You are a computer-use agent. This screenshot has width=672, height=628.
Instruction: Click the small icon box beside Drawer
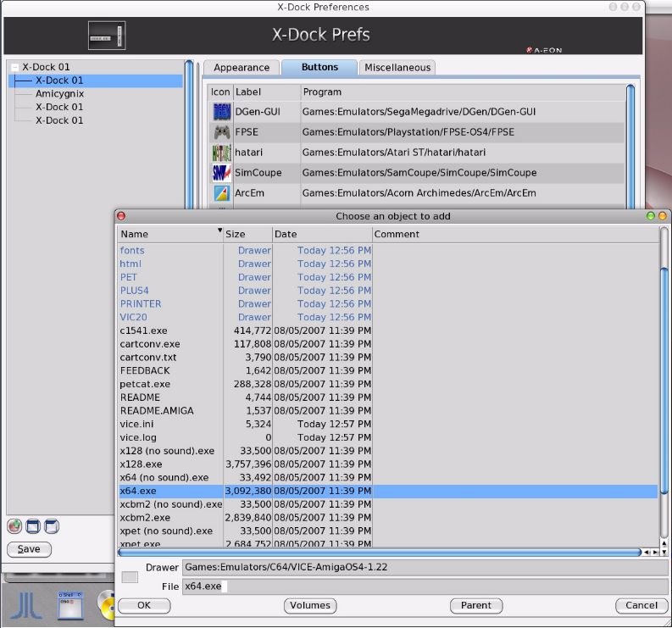click(x=130, y=577)
